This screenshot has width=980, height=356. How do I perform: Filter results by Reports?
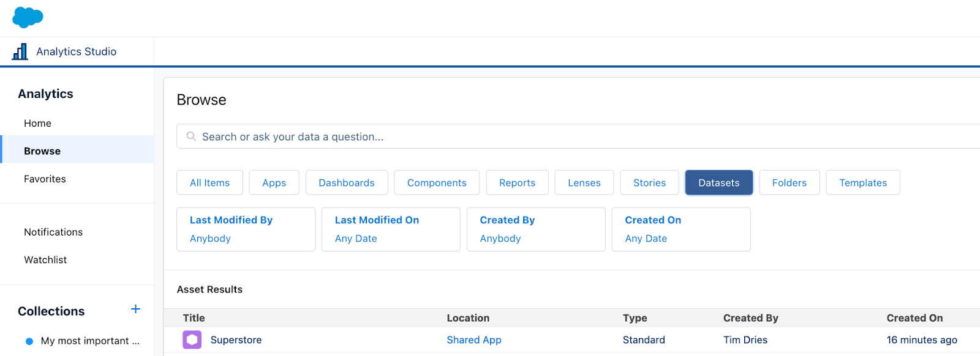[x=517, y=182]
